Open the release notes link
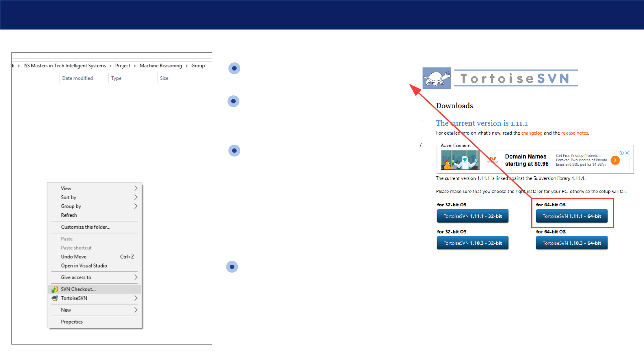Viewport: 644px width, 362px height. (x=575, y=133)
